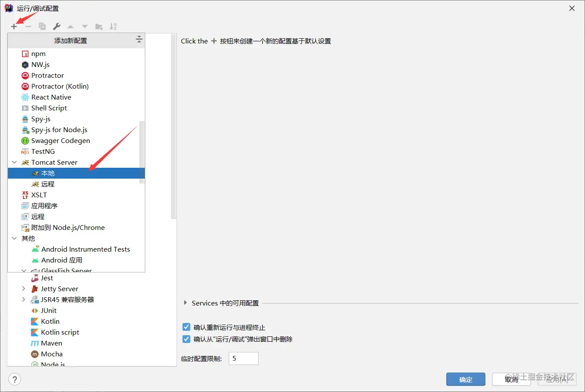
Task: Collapse the Tomcat Server node
Action: click(x=14, y=163)
